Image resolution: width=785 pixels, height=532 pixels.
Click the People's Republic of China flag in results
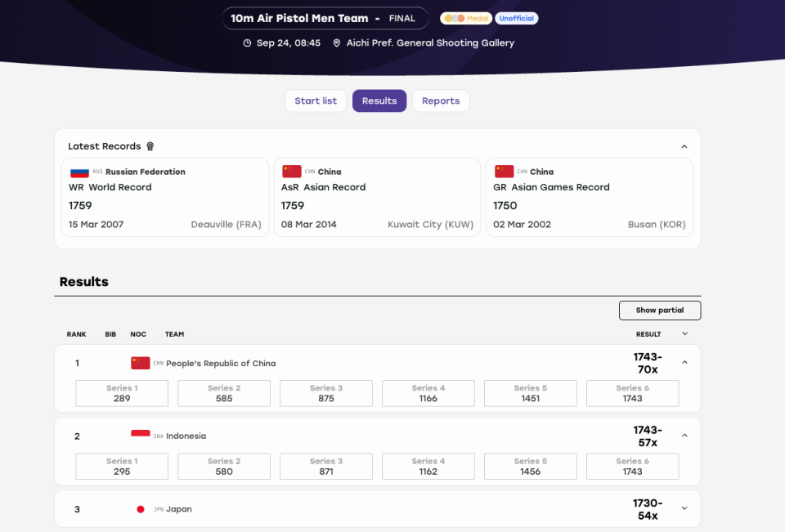pos(140,364)
